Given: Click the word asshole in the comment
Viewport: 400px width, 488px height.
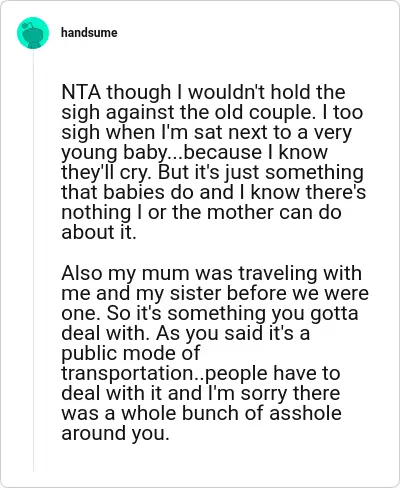Looking at the screenshot, I should tap(305, 413).
